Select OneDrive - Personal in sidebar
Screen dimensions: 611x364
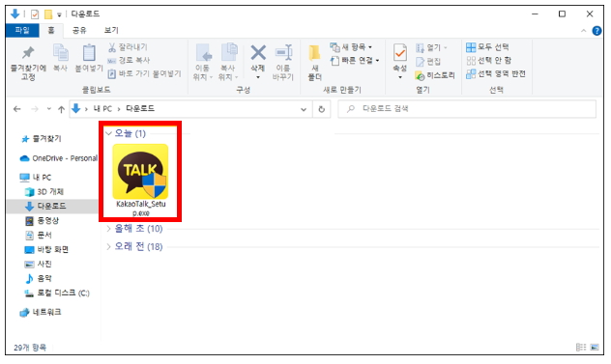click(59, 158)
